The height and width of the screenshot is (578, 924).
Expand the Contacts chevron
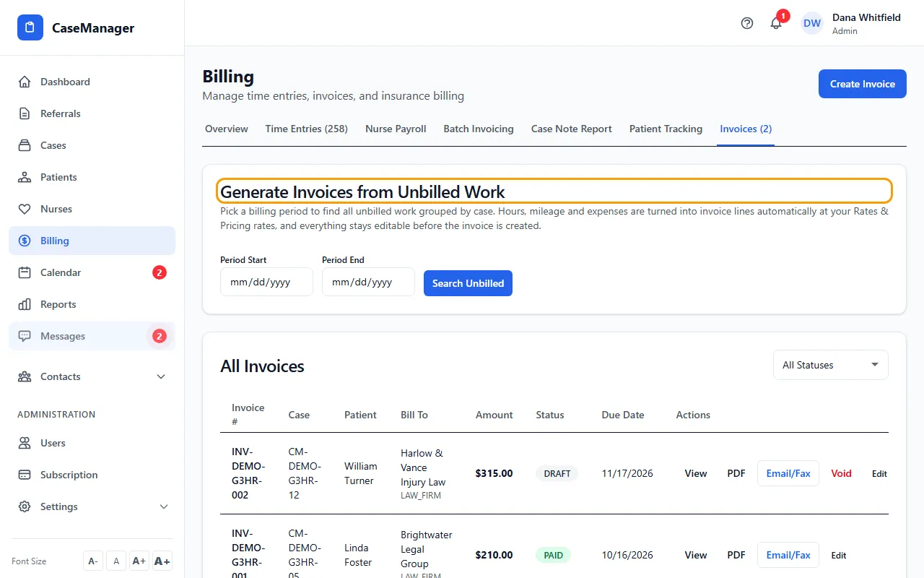[161, 376]
